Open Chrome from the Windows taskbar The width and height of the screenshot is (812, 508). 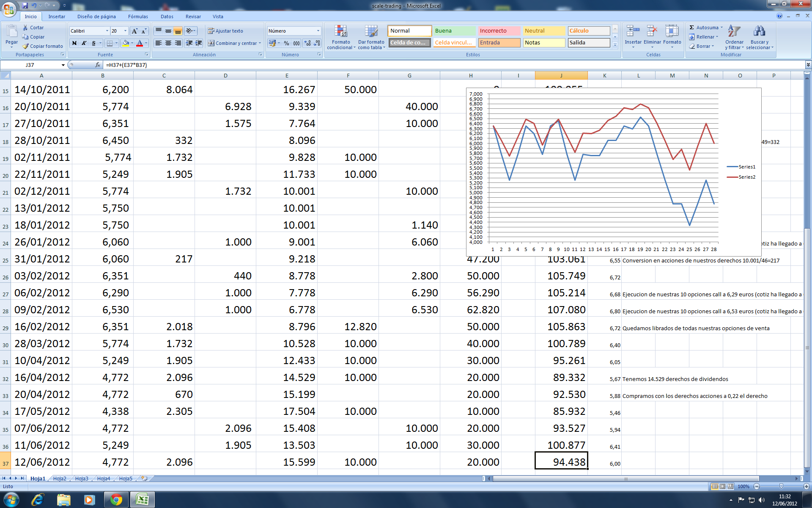coord(115,500)
